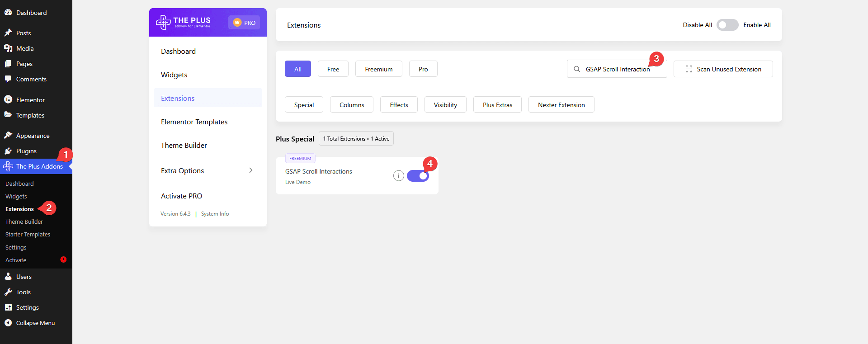Image resolution: width=868 pixels, height=344 pixels.
Task: Click '1 Total Extensions • 1 Active' badge
Action: click(x=356, y=138)
